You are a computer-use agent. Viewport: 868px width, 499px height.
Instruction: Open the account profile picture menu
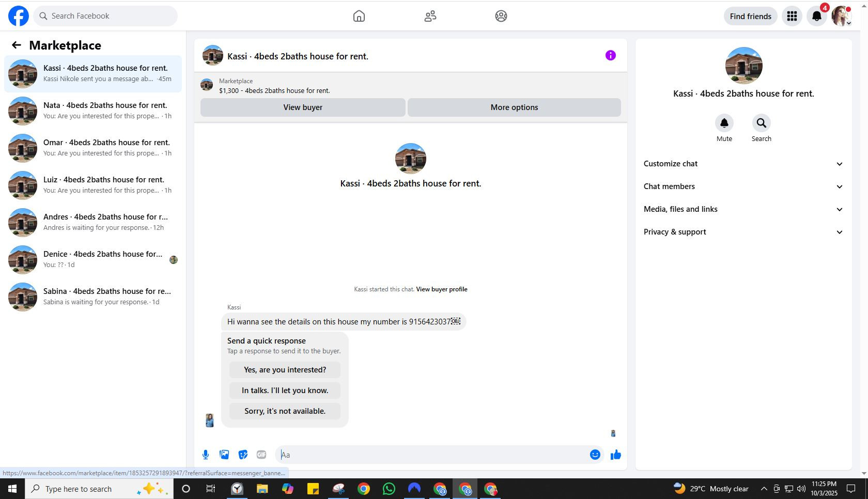(x=842, y=16)
